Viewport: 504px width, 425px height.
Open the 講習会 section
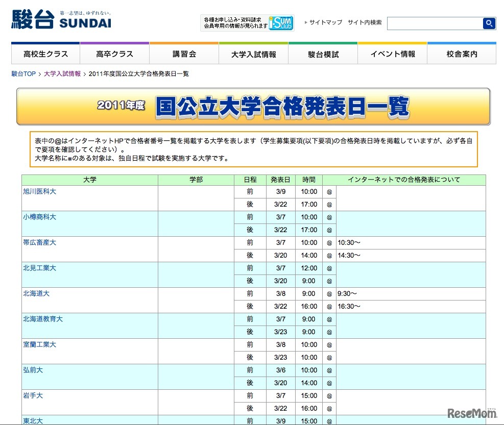[x=183, y=53]
